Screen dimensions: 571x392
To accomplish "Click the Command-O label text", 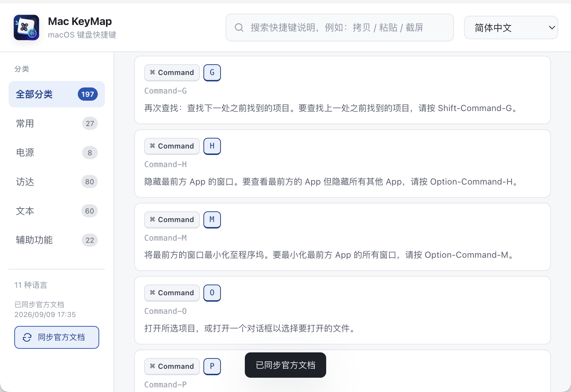I will pyautogui.click(x=166, y=311).
